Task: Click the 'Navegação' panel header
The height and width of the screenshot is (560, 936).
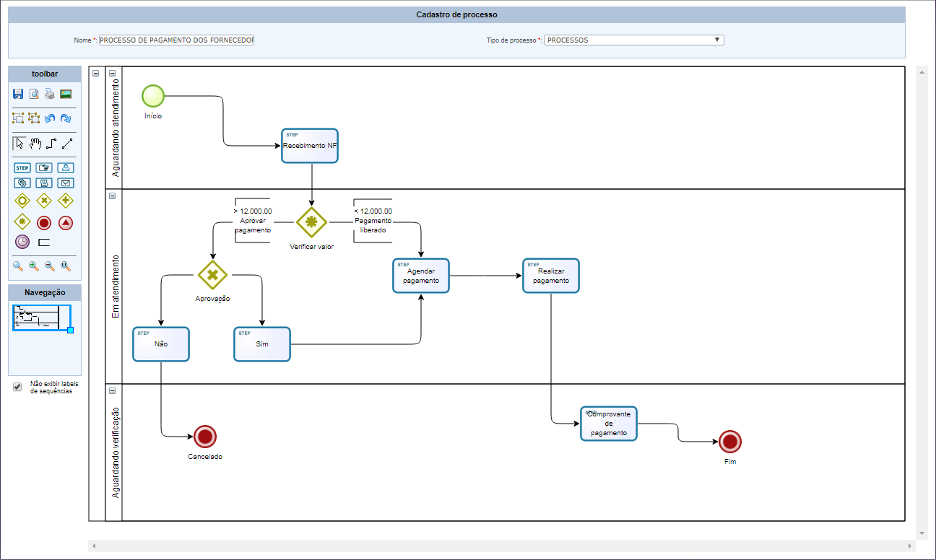Action: click(x=45, y=292)
